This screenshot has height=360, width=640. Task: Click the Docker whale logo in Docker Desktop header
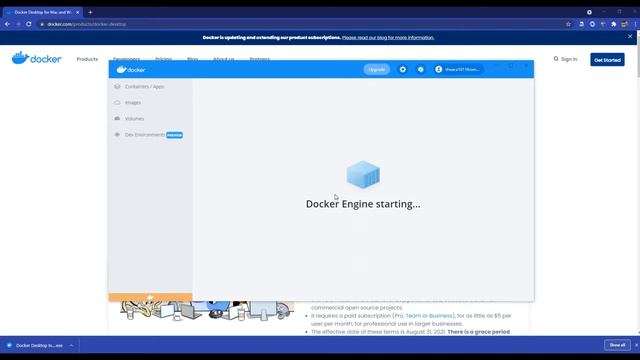[131, 69]
